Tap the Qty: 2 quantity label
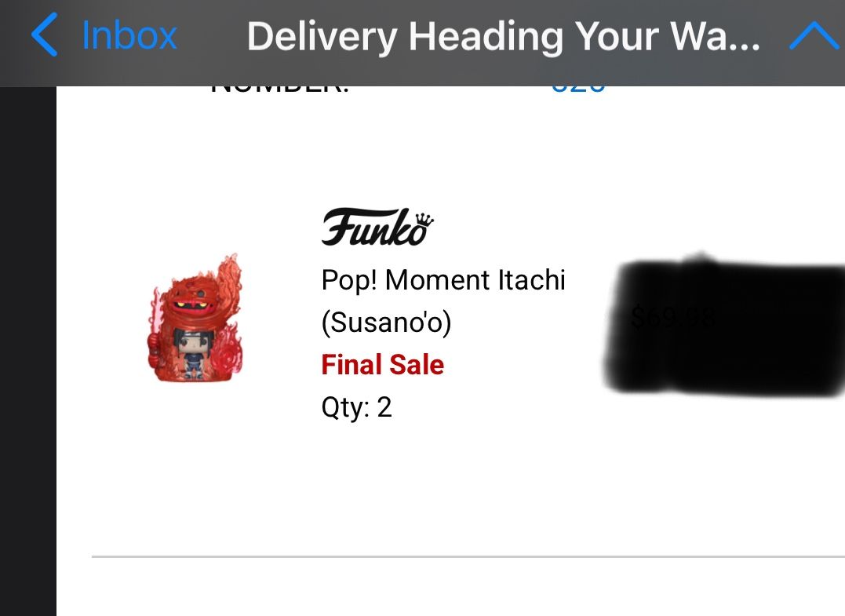Viewport: 845px width, 616px height. pyautogui.click(x=356, y=407)
